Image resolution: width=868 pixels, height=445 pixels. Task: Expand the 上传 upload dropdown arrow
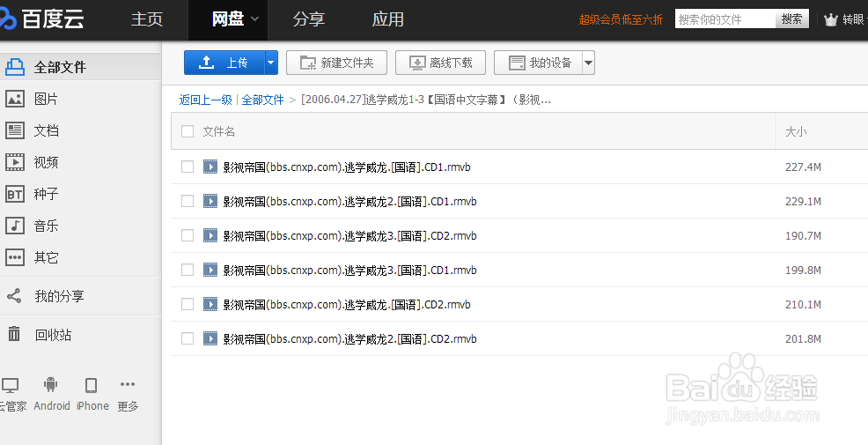(270, 63)
